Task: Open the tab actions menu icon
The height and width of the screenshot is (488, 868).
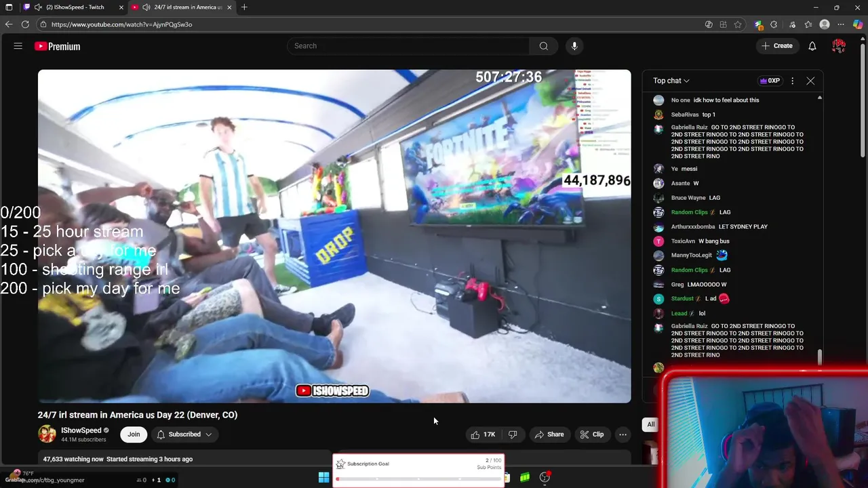Action: click(9, 7)
